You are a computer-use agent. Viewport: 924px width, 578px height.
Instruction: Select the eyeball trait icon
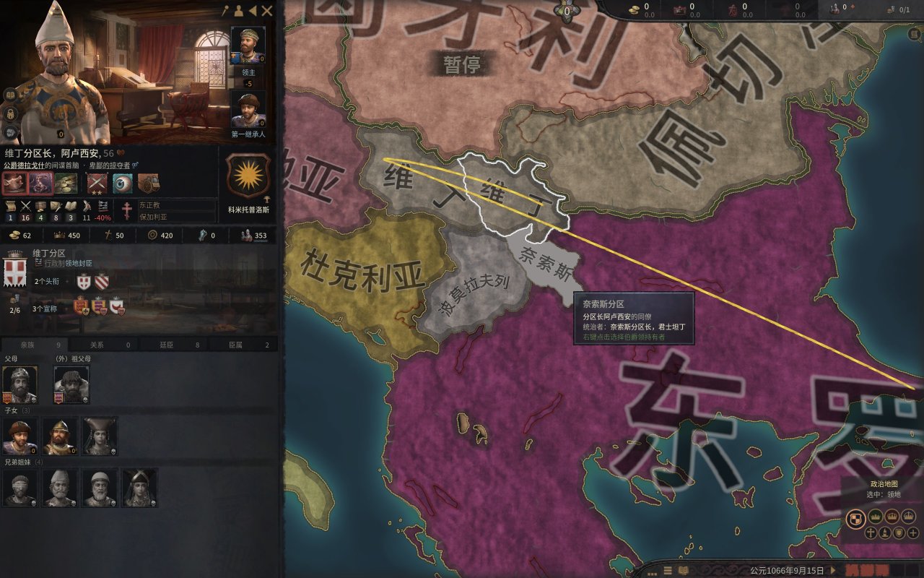123,184
